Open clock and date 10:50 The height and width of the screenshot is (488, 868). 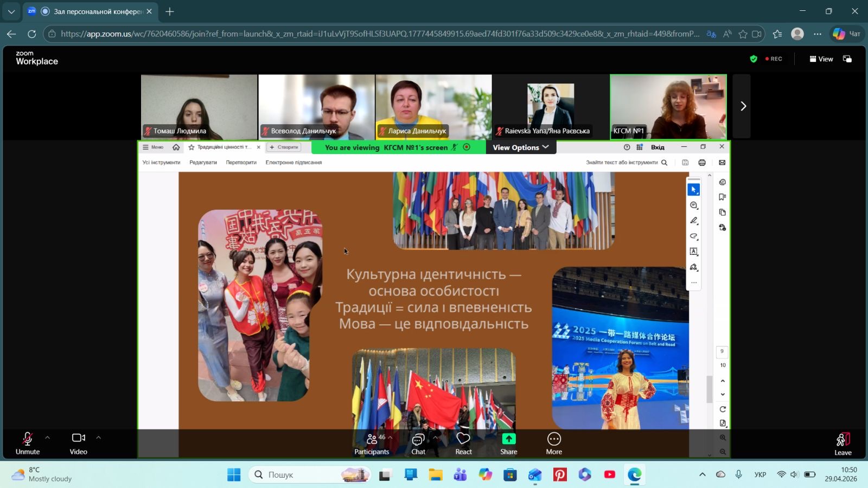[x=841, y=474]
